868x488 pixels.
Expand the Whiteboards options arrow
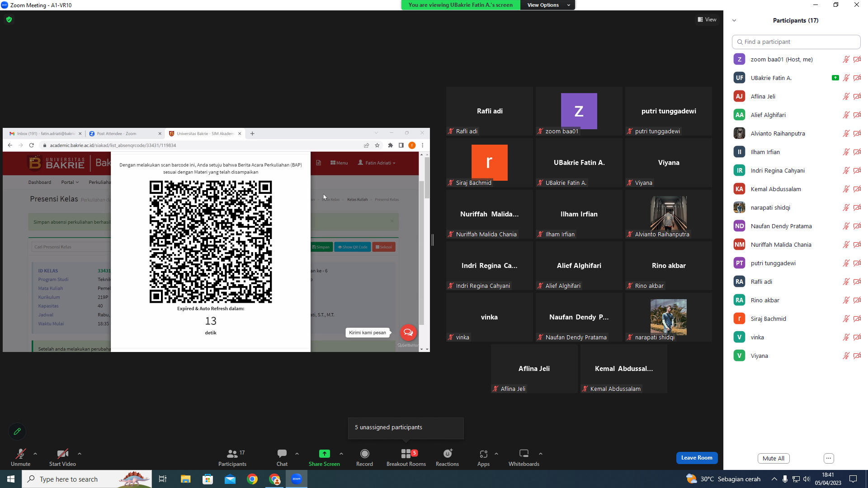(541, 454)
